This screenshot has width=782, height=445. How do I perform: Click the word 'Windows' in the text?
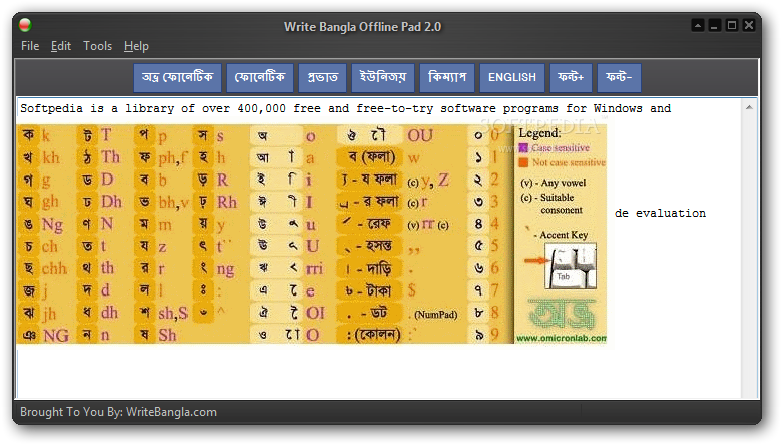point(618,108)
